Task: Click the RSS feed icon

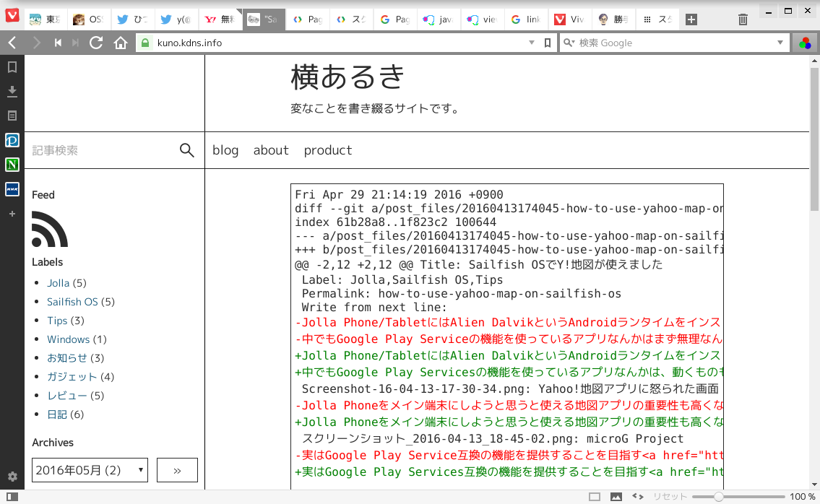Action: click(x=50, y=229)
